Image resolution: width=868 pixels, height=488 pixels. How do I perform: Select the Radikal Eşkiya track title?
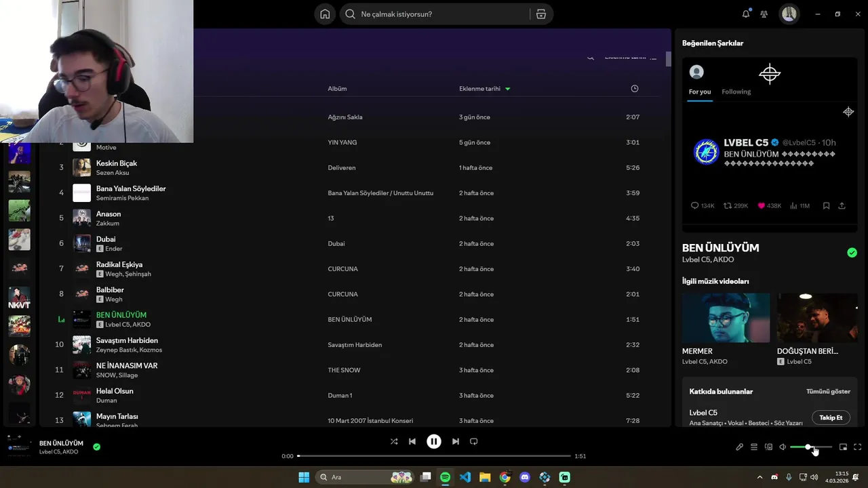[x=119, y=264]
